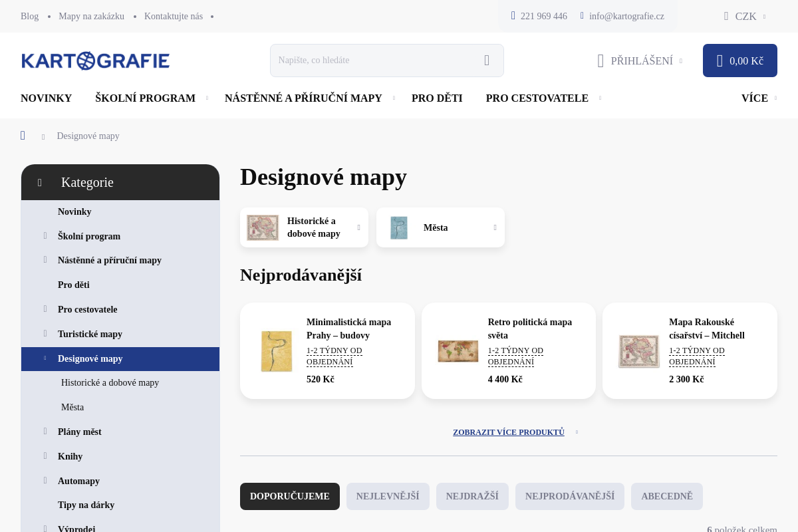Expand Knihy sidebar category
Viewport: 798px width, 532px height.
(45, 456)
